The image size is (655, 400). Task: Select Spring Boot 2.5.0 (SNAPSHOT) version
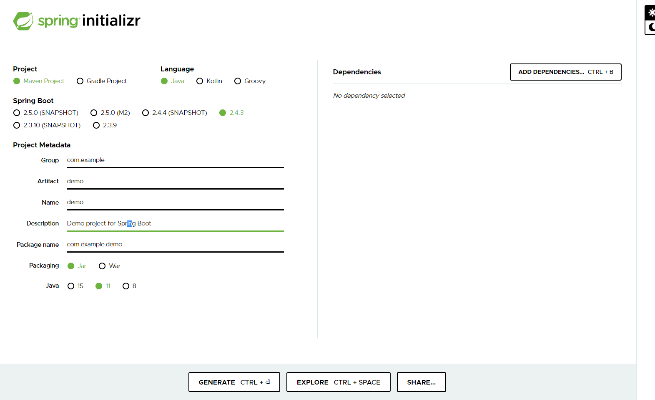(x=17, y=113)
